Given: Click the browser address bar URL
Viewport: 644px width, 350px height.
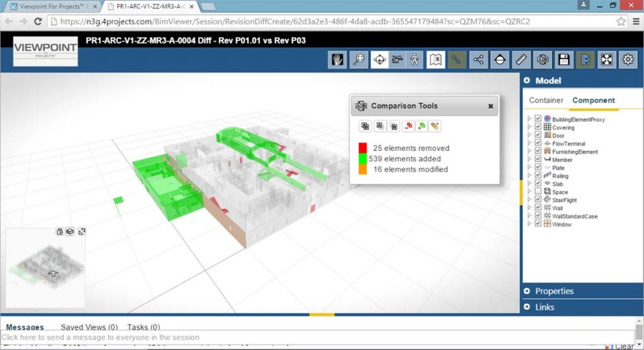Looking at the screenshot, I should point(295,21).
